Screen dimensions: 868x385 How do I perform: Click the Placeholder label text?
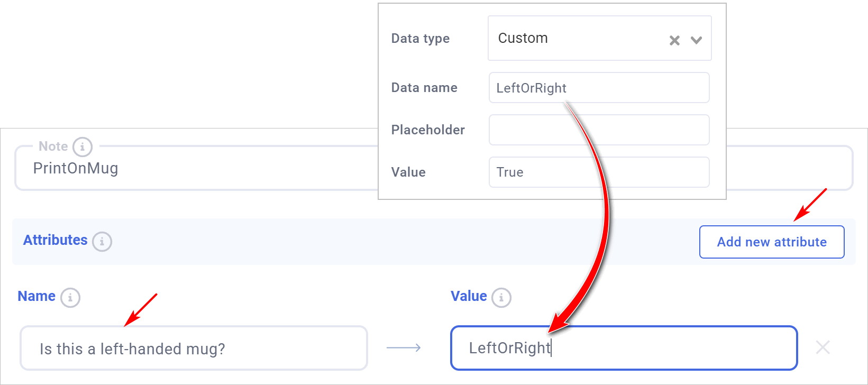click(x=428, y=130)
